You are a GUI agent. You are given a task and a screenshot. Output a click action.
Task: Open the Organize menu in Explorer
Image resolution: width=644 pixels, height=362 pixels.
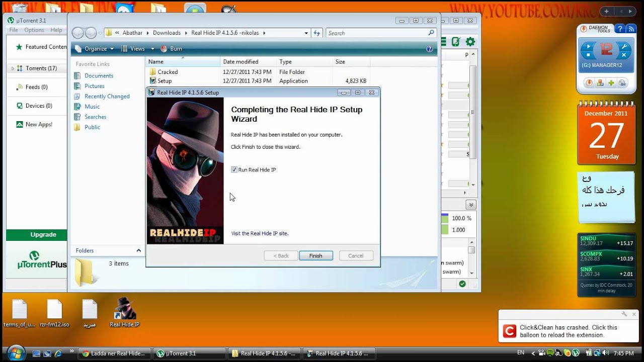[95, 49]
